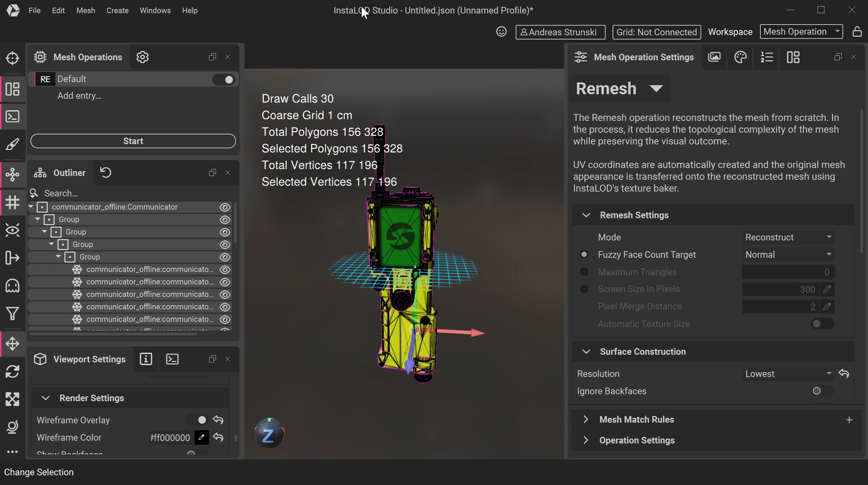Image resolution: width=868 pixels, height=485 pixels.
Task: Click the Mesh Operations settings gear icon
Action: pyautogui.click(x=142, y=57)
